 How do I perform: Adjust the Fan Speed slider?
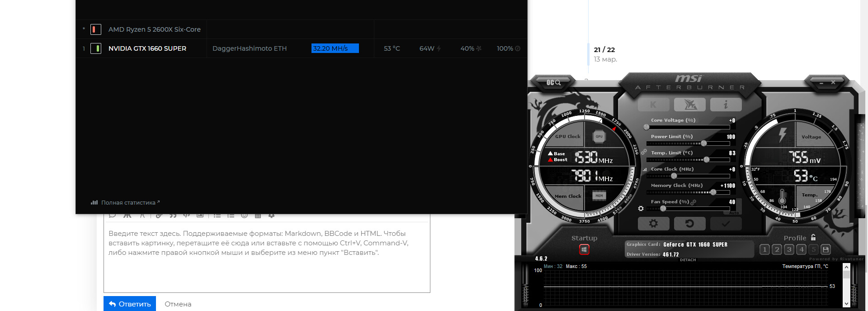click(x=688, y=209)
